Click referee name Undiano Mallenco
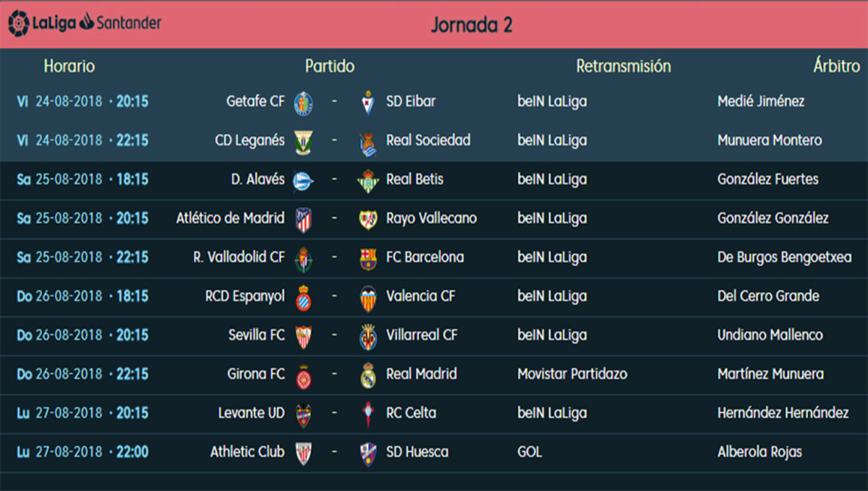868x491 pixels. [x=770, y=335]
